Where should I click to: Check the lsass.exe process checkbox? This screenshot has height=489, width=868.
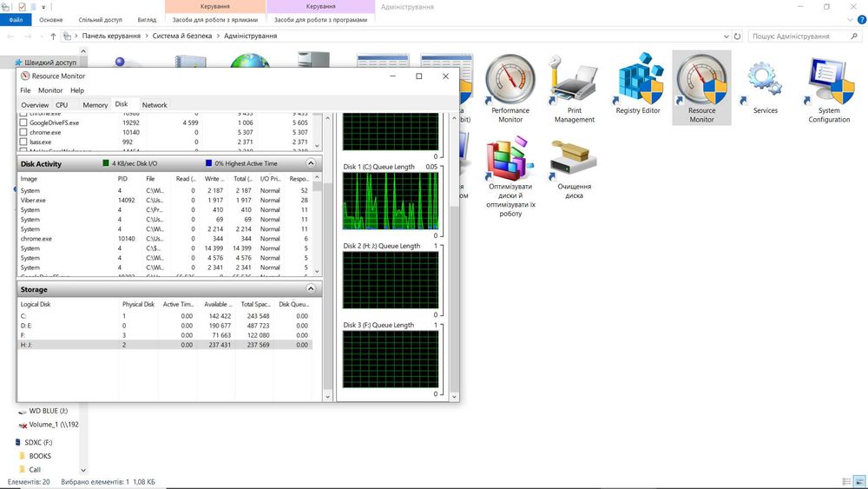(x=23, y=142)
